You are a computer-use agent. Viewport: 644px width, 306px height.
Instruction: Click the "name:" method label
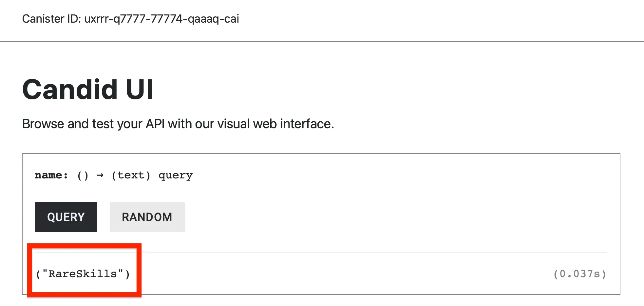(x=51, y=175)
